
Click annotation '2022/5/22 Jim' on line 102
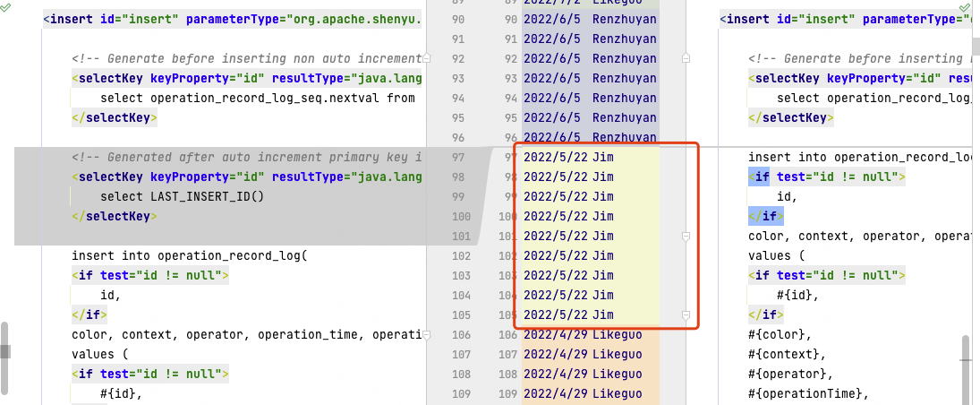click(x=568, y=255)
